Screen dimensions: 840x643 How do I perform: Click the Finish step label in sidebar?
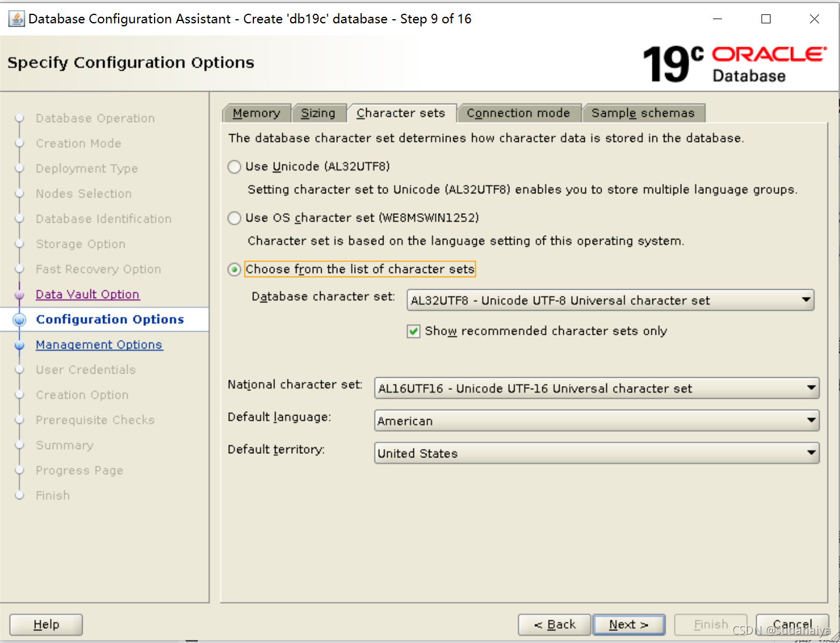[53, 495]
